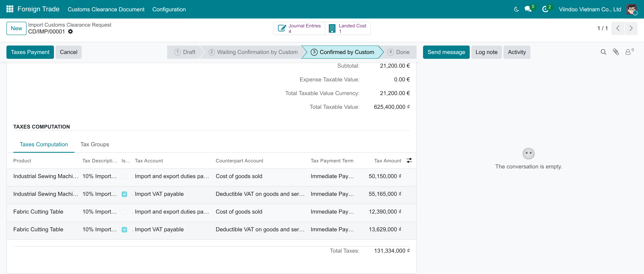
Task: Click the 55,165,000 tax amount cell
Action: pos(385,194)
